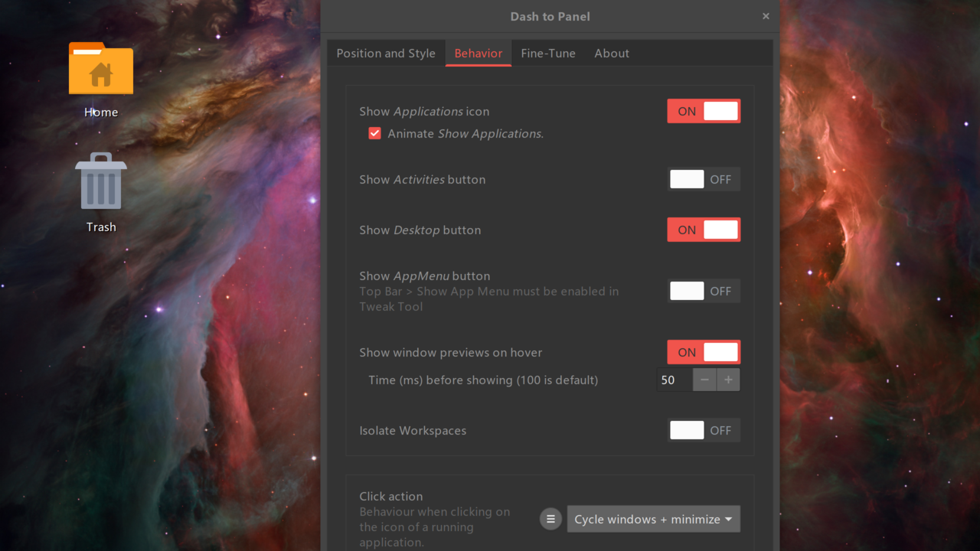Image resolution: width=980 pixels, height=551 pixels.
Task: Open the Cycle windows + minimize dropdown
Action: coord(653,519)
